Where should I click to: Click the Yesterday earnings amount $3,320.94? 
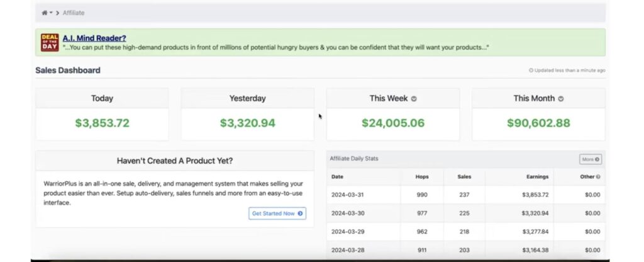[x=247, y=123]
